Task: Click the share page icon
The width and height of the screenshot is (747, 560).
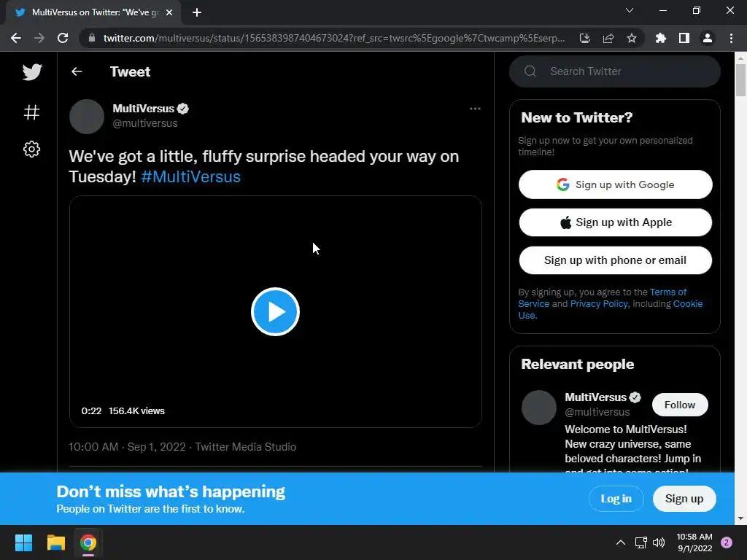Action: 608,38
